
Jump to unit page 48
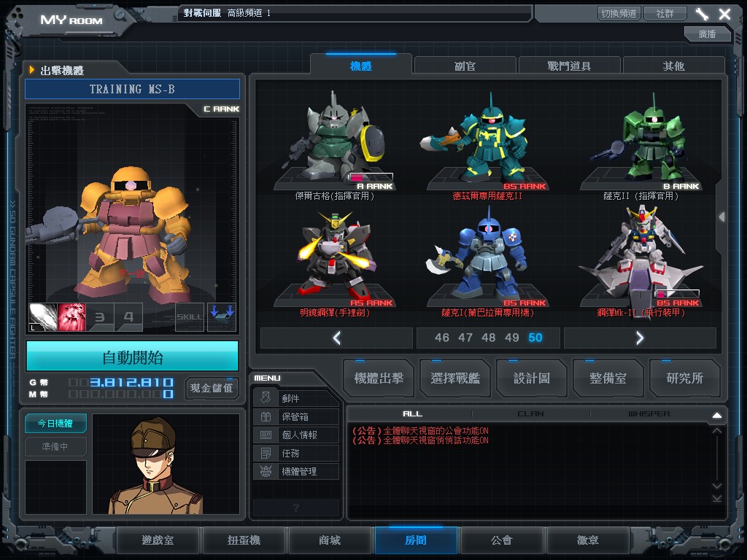(x=488, y=338)
